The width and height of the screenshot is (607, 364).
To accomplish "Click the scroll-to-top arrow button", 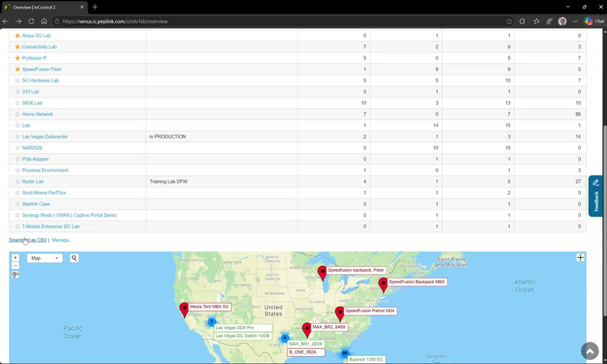I will click(x=589, y=351).
